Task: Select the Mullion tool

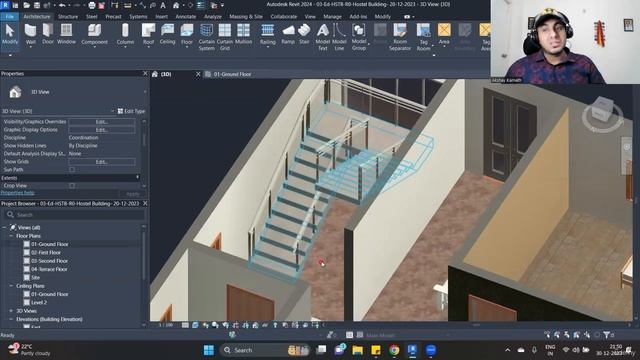Action: [x=243, y=34]
